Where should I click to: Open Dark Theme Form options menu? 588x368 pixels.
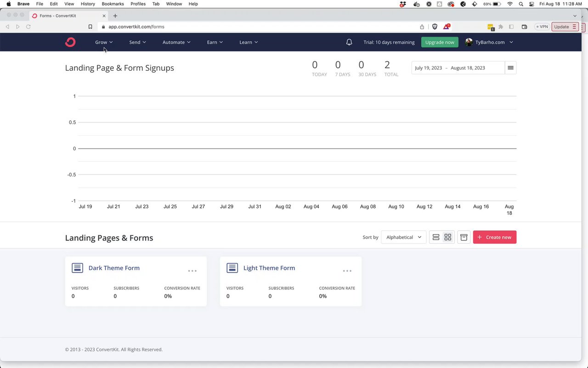(192, 271)
